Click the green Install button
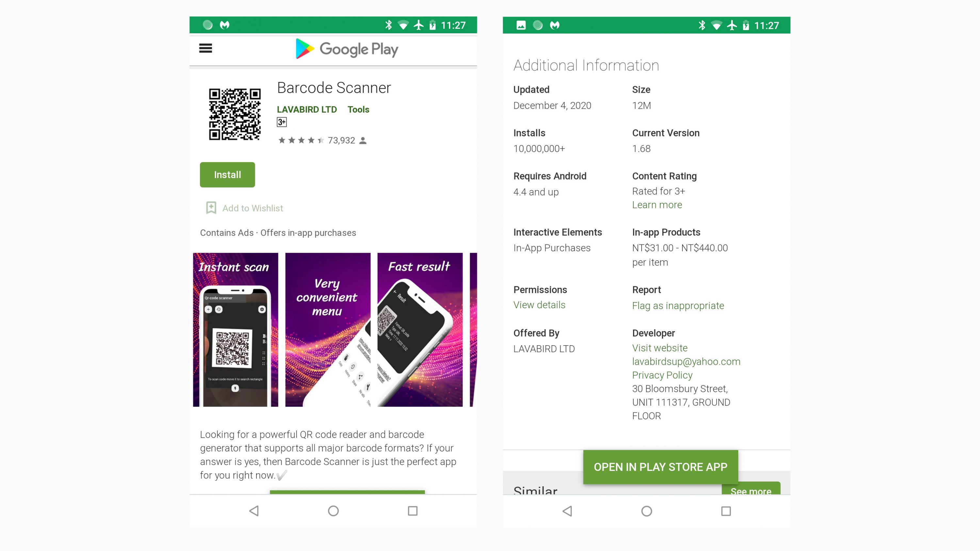 (227, 174)
